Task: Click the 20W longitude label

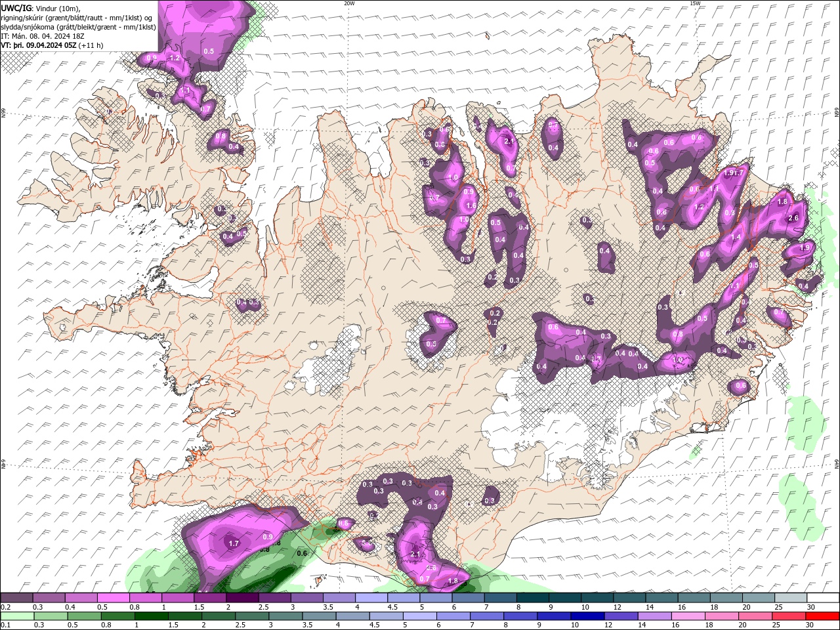Action: 349,3
